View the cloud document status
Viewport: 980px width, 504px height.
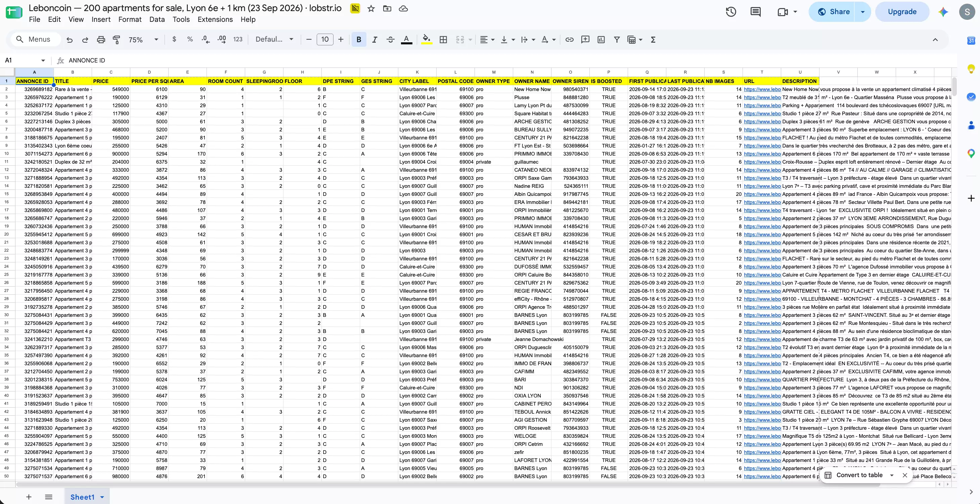pyautogui.click(x=403, y=8)
